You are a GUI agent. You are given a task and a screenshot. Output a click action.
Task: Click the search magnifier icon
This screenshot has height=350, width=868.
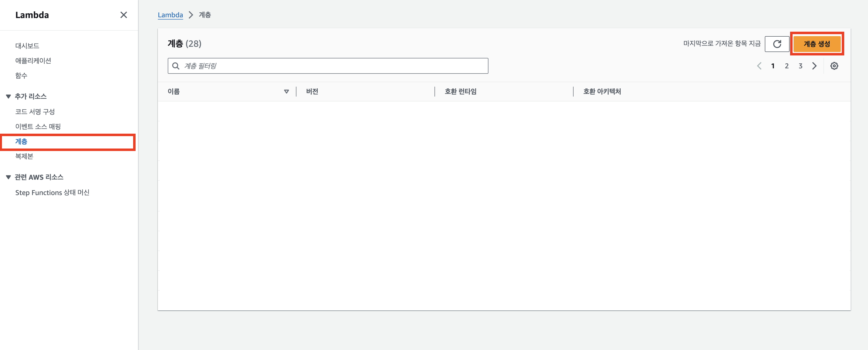[x=175, y=66]
